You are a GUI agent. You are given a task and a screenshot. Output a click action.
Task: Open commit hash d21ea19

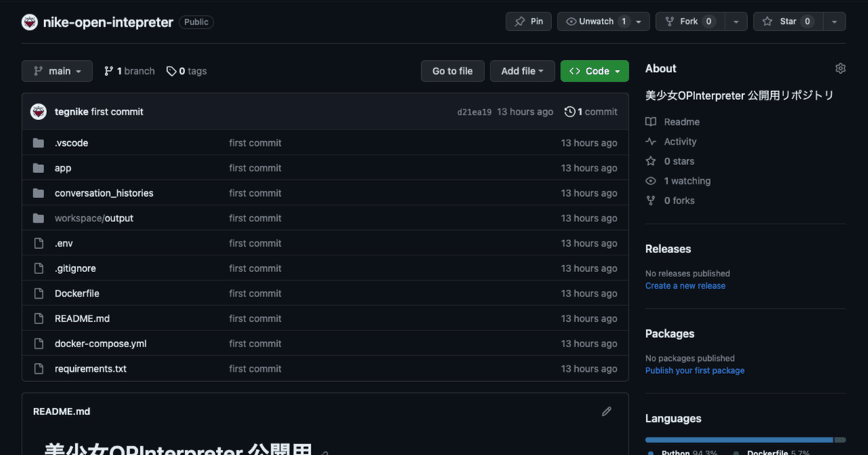tap(475, 112)
